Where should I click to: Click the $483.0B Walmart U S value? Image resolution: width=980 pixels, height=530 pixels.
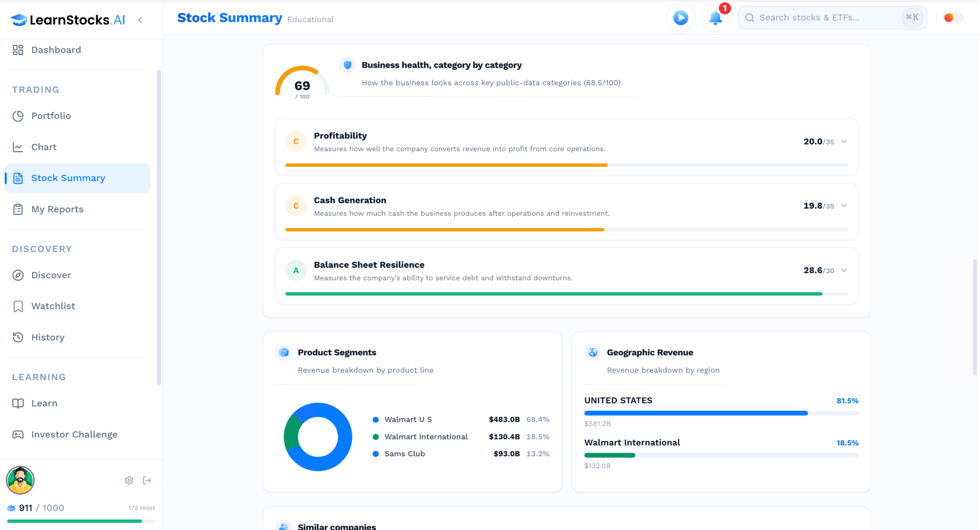[504, 420]
